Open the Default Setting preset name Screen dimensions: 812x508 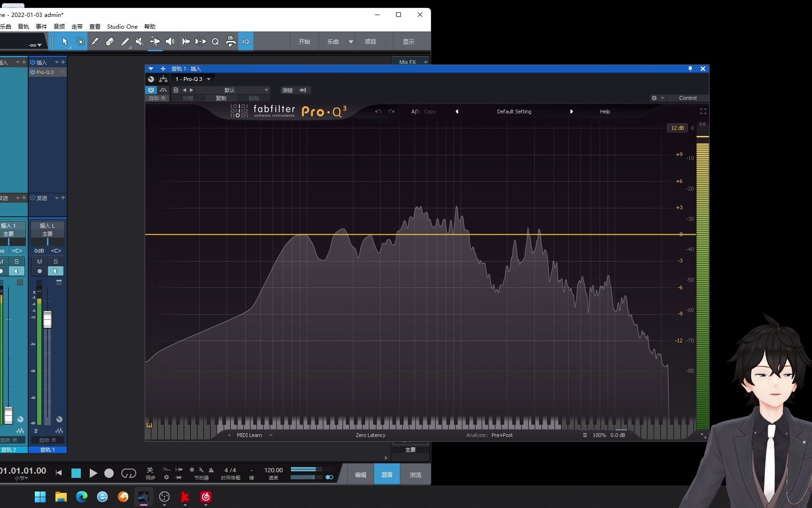click(x=514, y=111)
